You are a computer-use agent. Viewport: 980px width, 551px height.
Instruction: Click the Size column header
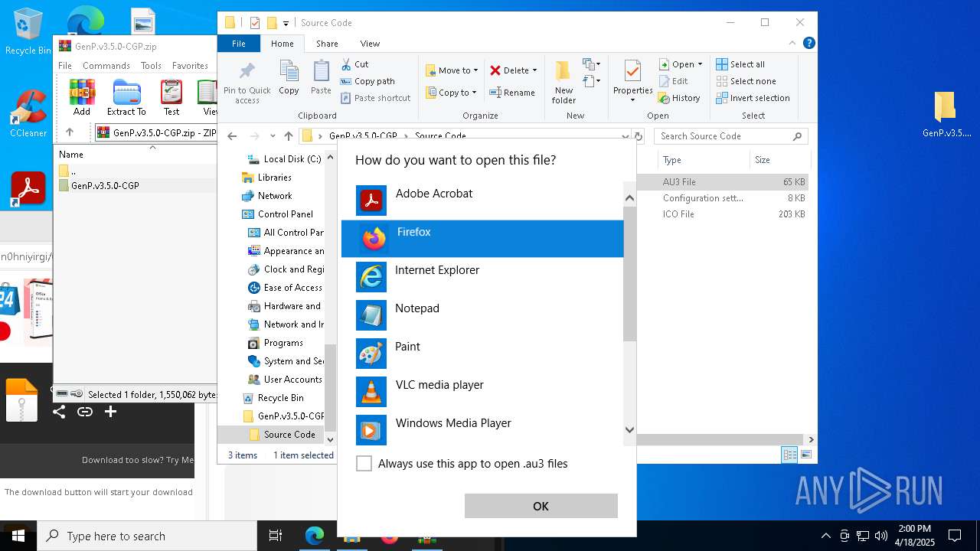(x=779, y=160)
